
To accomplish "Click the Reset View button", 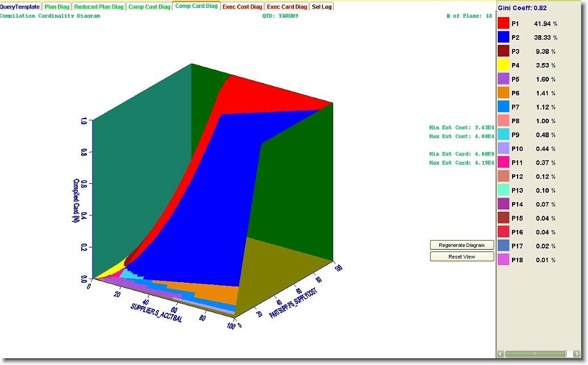I will 461,257.
